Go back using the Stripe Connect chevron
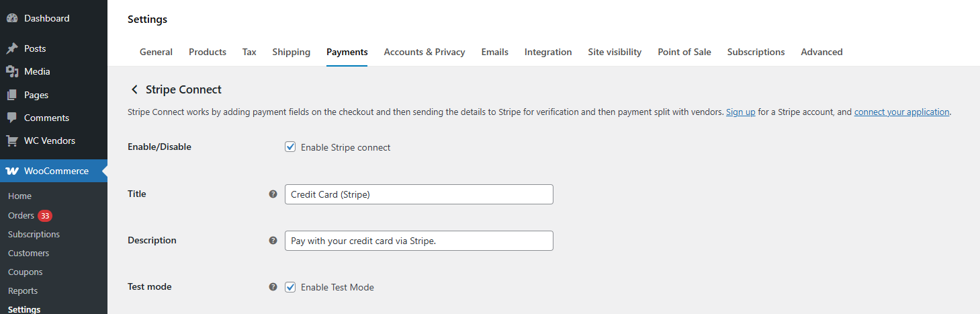 (134, 89)
